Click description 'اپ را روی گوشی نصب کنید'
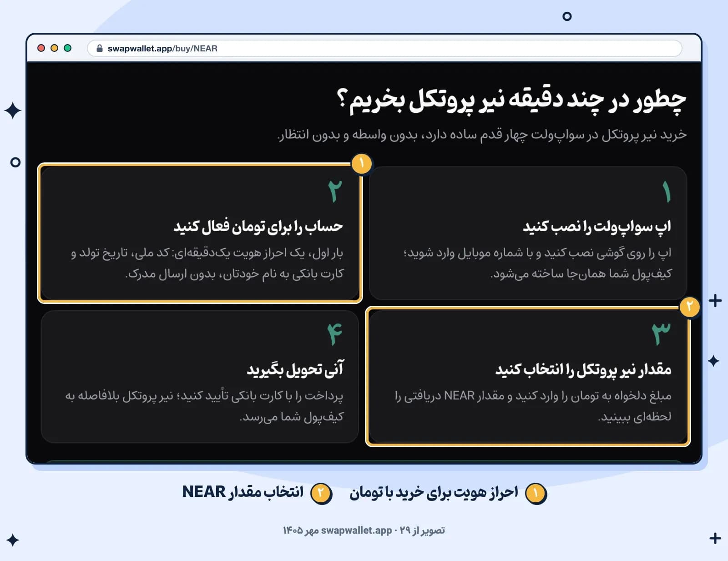The image size is (728, 561). [608, 253]
